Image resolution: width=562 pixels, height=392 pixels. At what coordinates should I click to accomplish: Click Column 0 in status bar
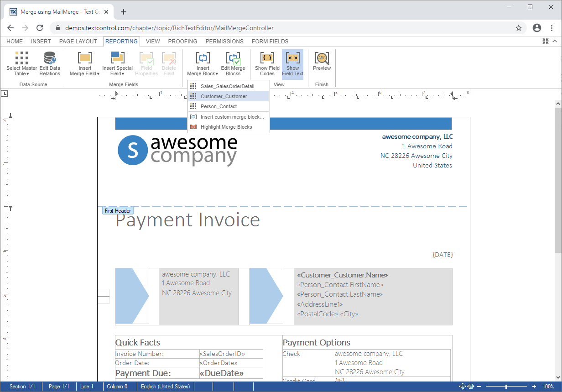[117, 387]
